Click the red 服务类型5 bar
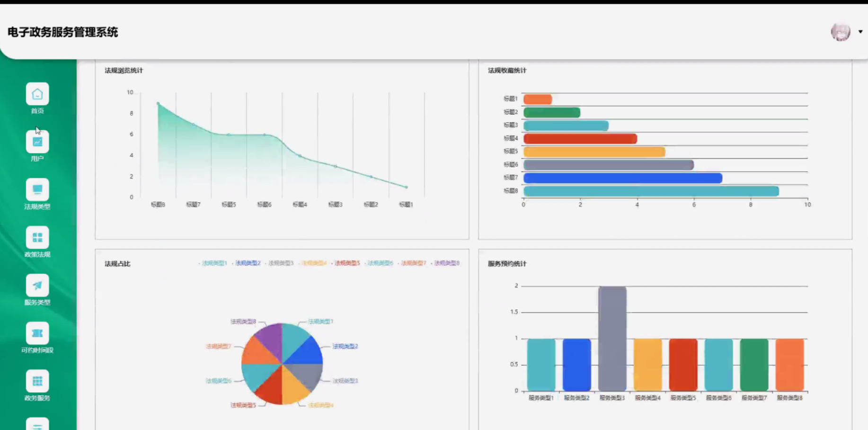Viewport: 868px width, 430px height. (x=683, y=365)
